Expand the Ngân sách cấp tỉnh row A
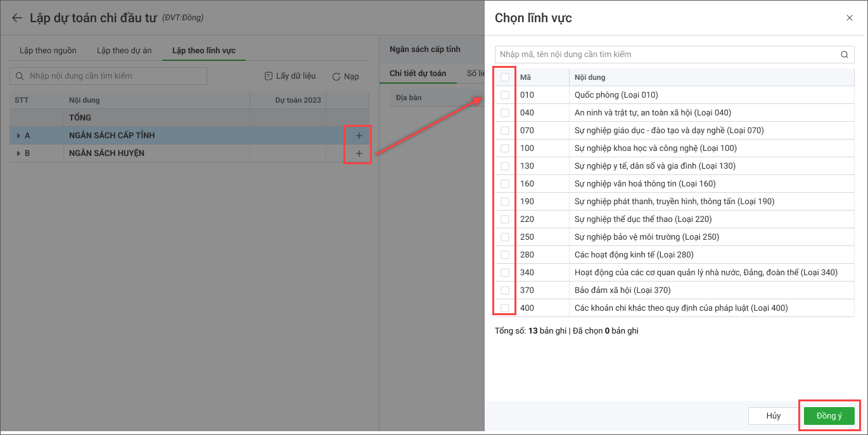The image size is (868, 435). [18, 136]
